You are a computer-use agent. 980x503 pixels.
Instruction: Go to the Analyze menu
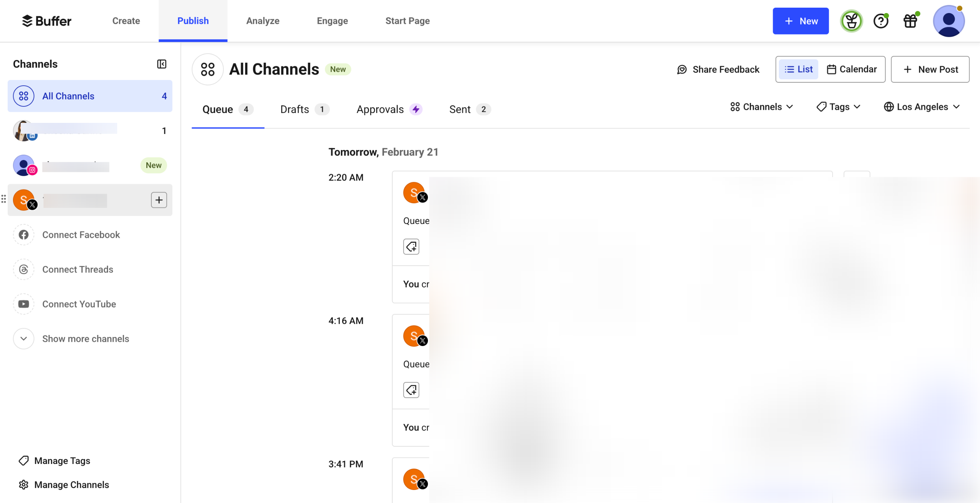tap(263, 21)
